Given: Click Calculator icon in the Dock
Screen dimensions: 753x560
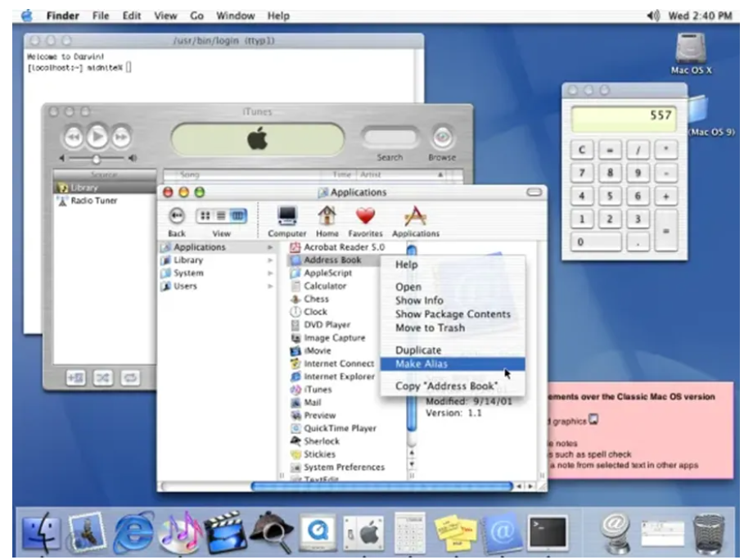Looking at the screenshot, I should click(409, 532).
